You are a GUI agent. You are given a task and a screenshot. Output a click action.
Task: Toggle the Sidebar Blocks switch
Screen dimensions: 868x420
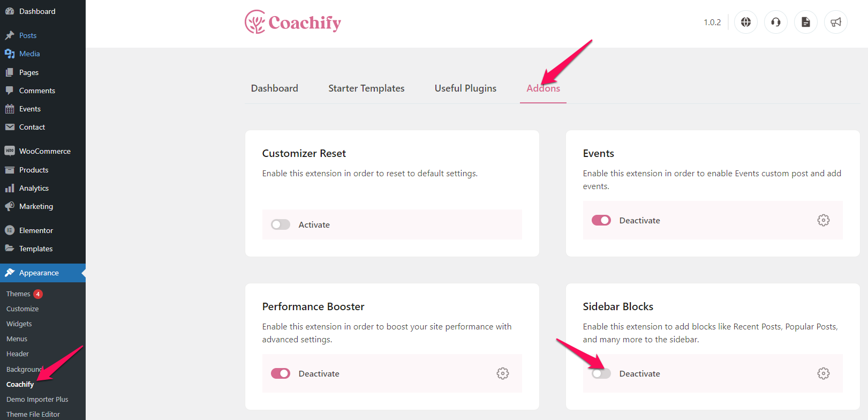pyautogui.click(x=601, y=373)
